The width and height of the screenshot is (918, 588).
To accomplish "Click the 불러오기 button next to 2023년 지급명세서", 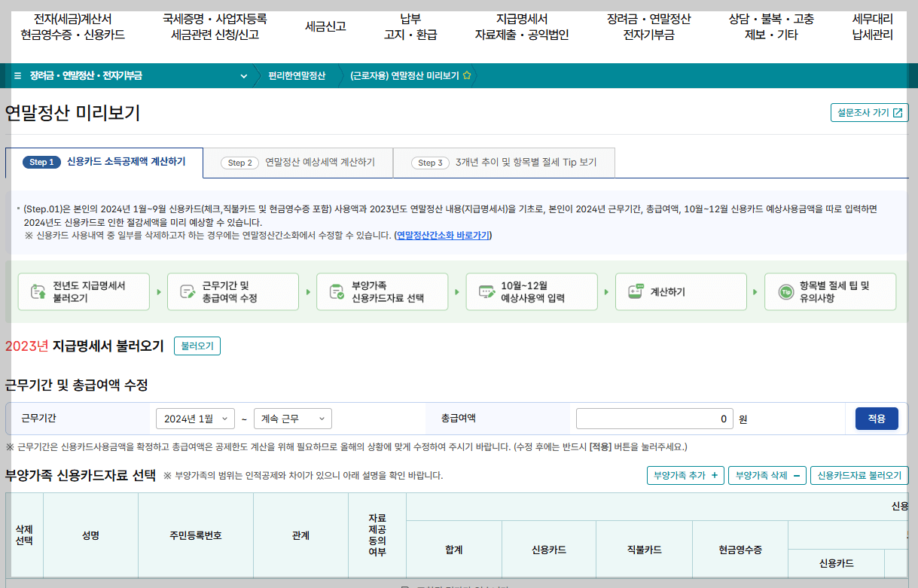I will pyautogui.click(x=197, y=346).
